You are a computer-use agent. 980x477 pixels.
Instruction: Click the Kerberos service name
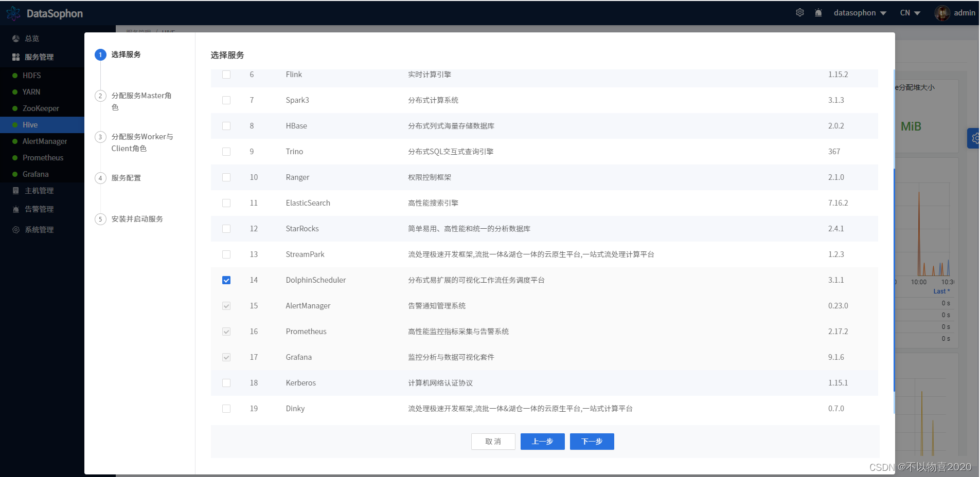(x=301, y=383)
